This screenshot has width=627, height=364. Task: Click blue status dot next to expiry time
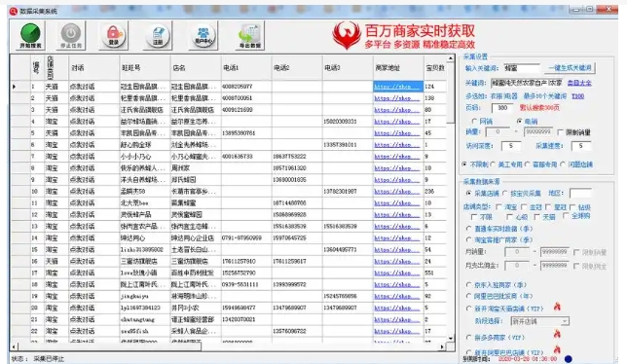click(568, 359)
